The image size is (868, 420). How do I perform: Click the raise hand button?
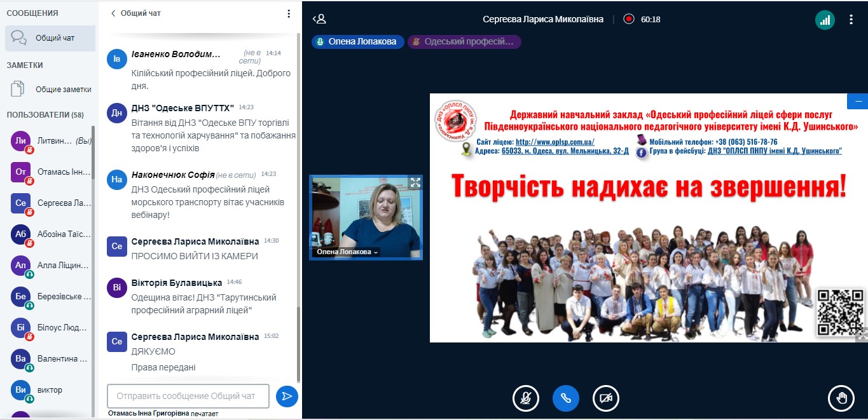841,398
